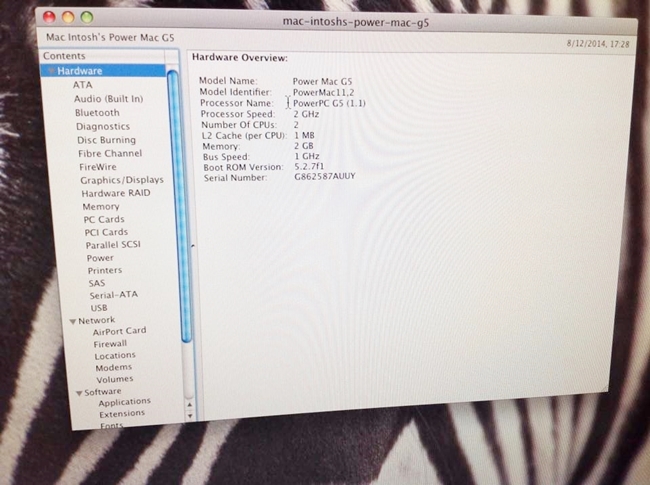Select the USB item

pos(98,308)
